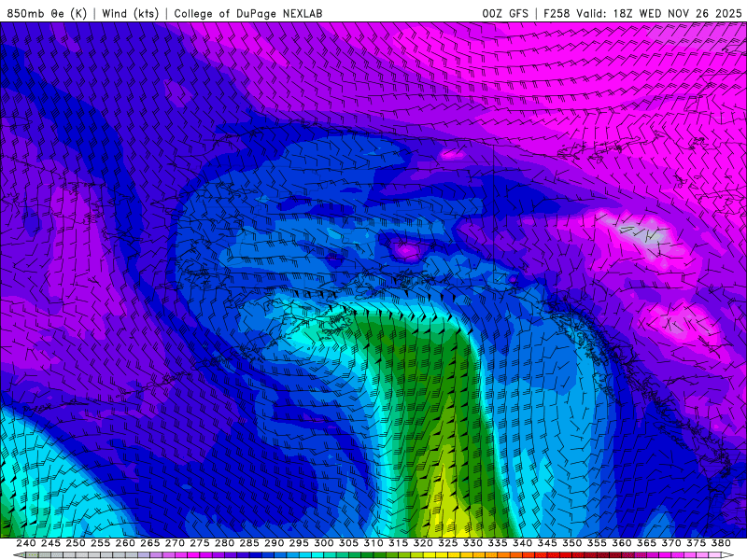Click the 365 value on color scale
747x560 pixels.
646,543
